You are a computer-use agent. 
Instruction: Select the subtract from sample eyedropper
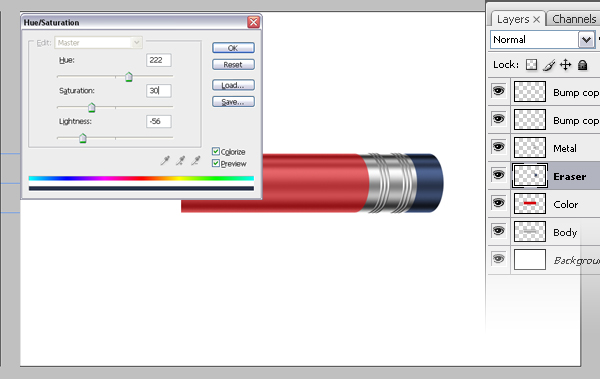point(196,161)
